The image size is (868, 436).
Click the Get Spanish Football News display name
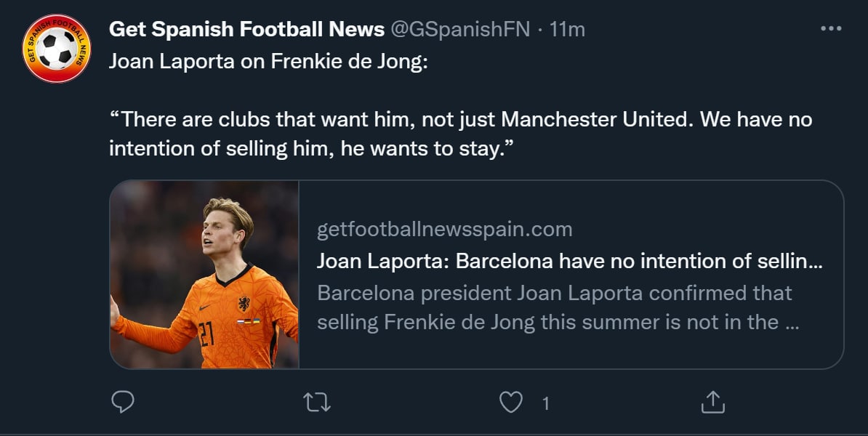[x=246, y=30]
